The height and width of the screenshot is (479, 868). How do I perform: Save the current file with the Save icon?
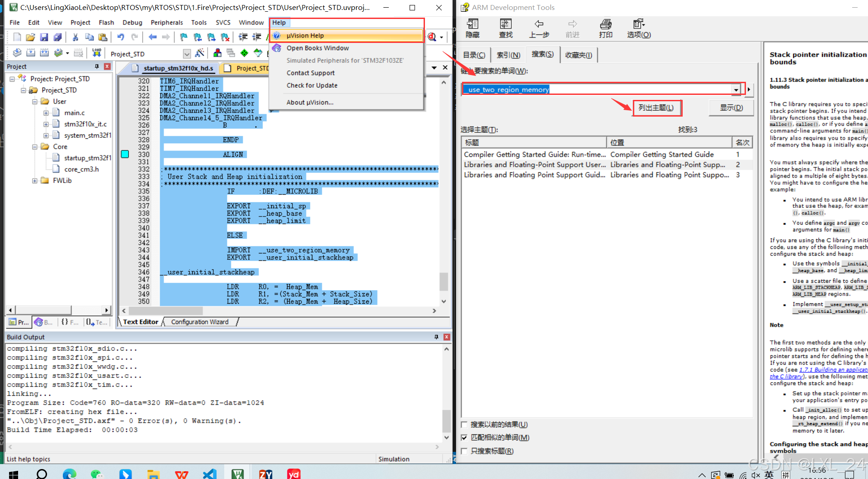point(44,37)
